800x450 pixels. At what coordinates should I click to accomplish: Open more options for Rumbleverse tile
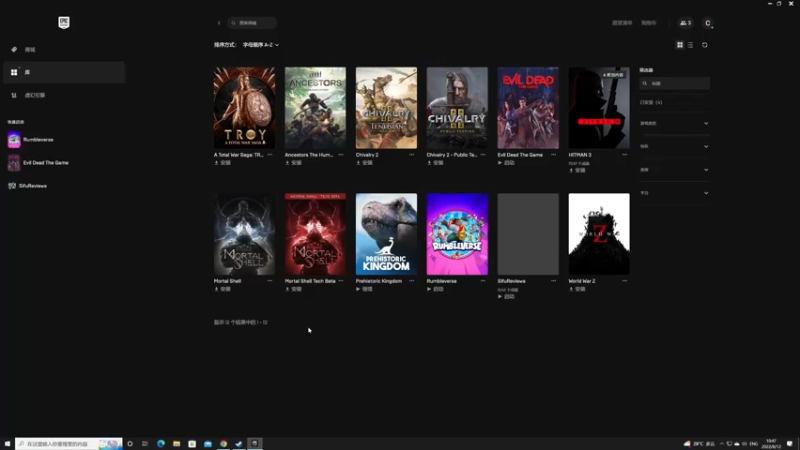[x=483, y=281]
